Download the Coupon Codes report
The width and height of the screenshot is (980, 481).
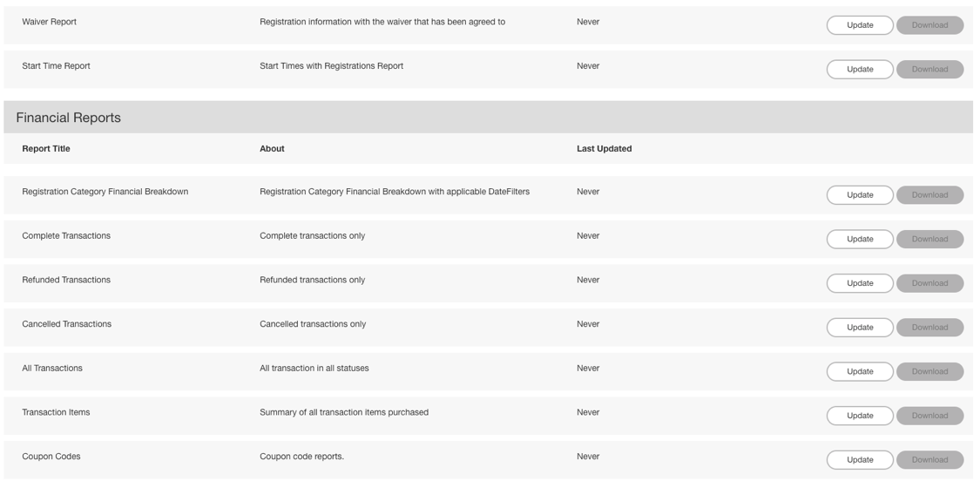tap(929, 460)
